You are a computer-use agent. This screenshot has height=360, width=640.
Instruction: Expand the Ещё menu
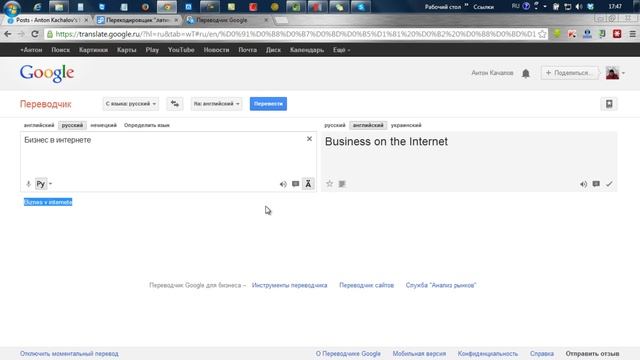coord(341,50)
